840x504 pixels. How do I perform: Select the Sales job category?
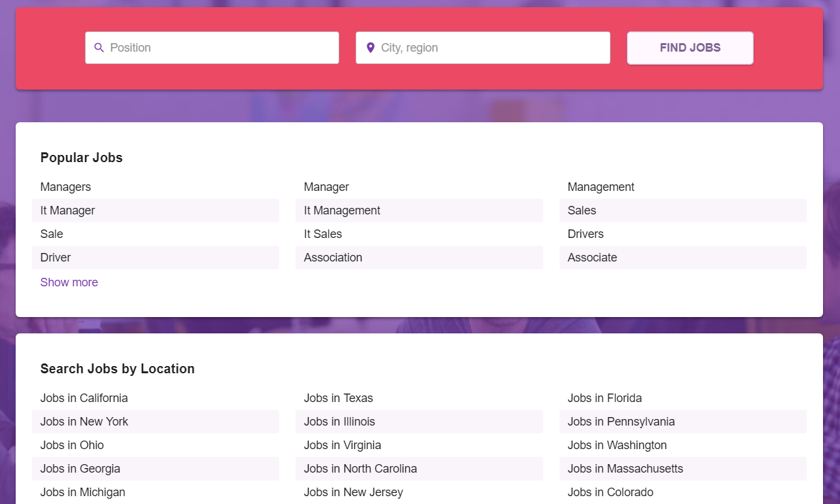(582, 210)
